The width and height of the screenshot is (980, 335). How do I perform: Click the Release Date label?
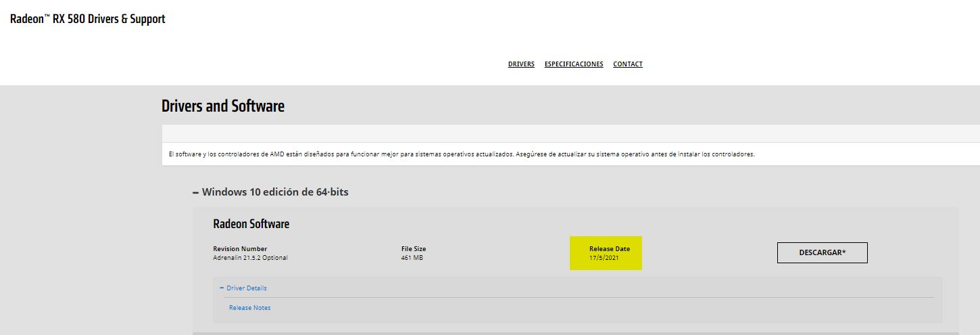(x=610, y=249)
